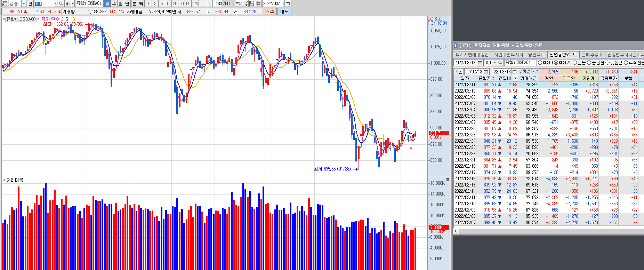
Task: Click the speaker sound icon in chart toolbar
Action: tap(67, 3)
